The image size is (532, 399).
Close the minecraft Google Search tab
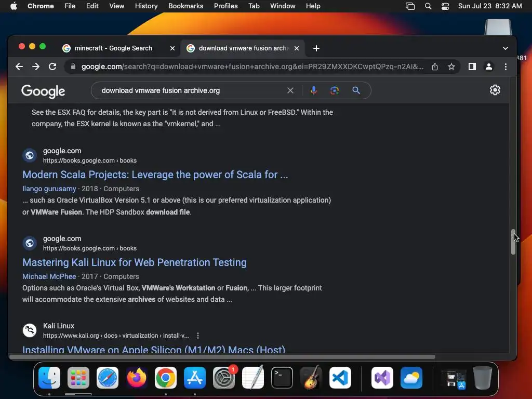172,48
